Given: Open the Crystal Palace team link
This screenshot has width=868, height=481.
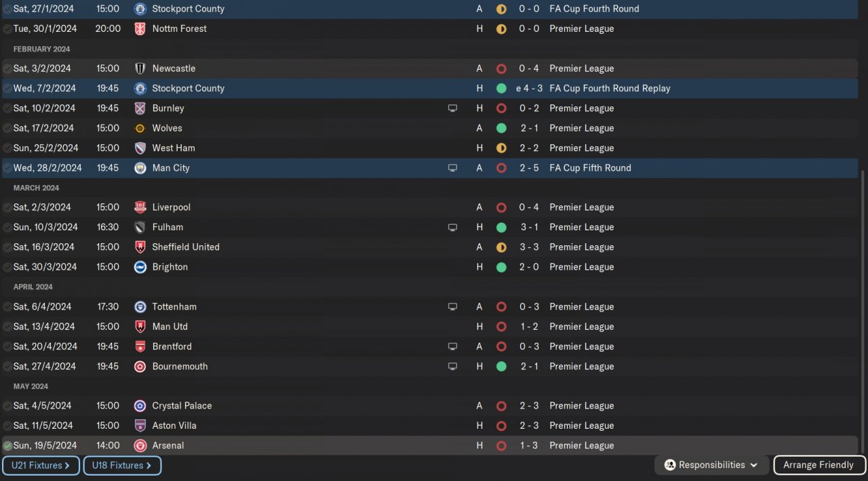Looking at the screenshot, I should point(182,406).
